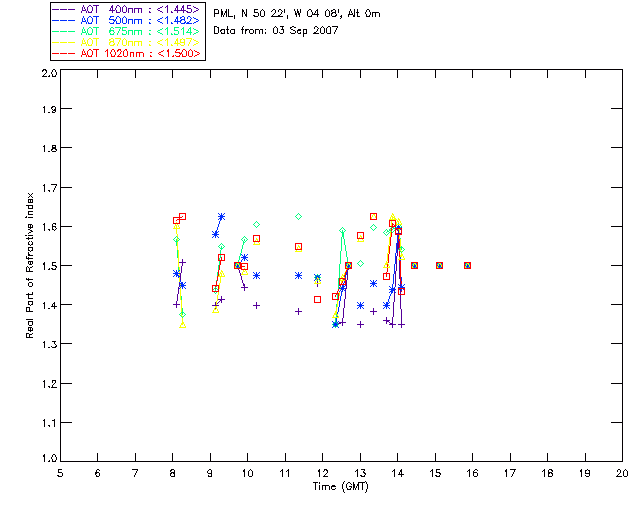Viewport: 640px width, 512px height.
Task: Click the y-axis tick label '1.5'
Action: (49, 266)
